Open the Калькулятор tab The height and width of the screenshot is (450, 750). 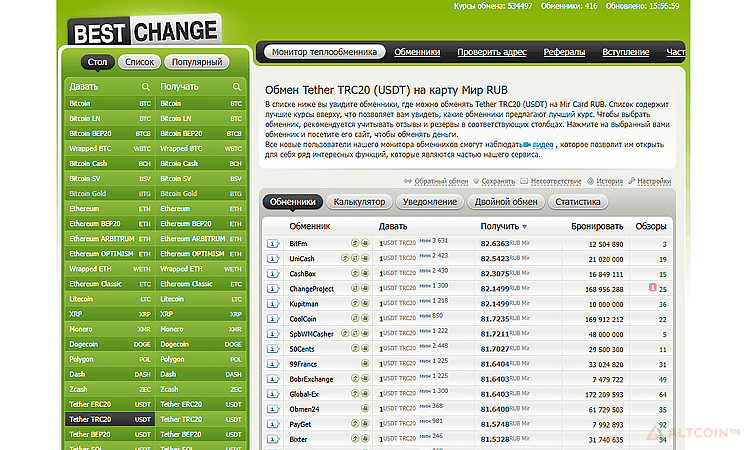[359, 202]
